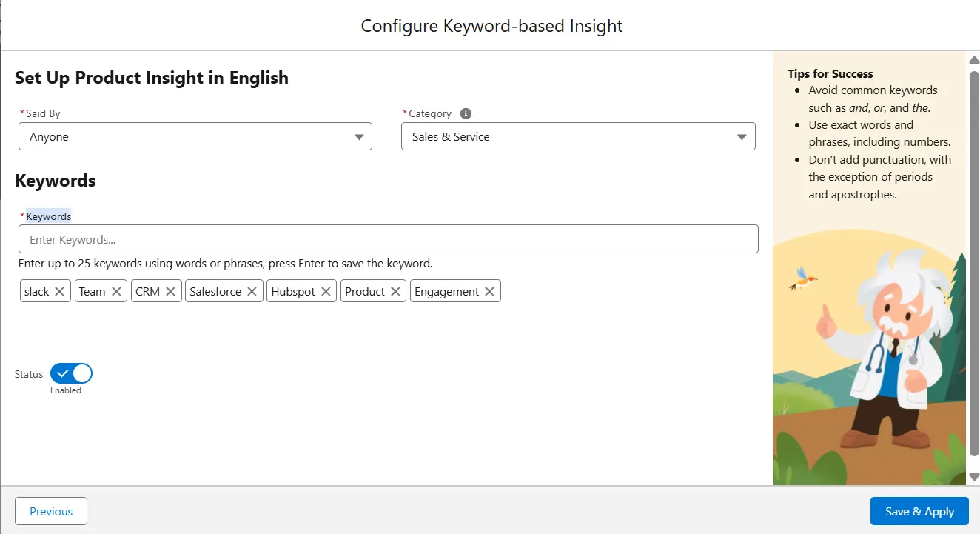The width and height of the screenshot is (980, 534).
Task: Click the scrollbar down arrow
Action: click(x=974, y=476)
